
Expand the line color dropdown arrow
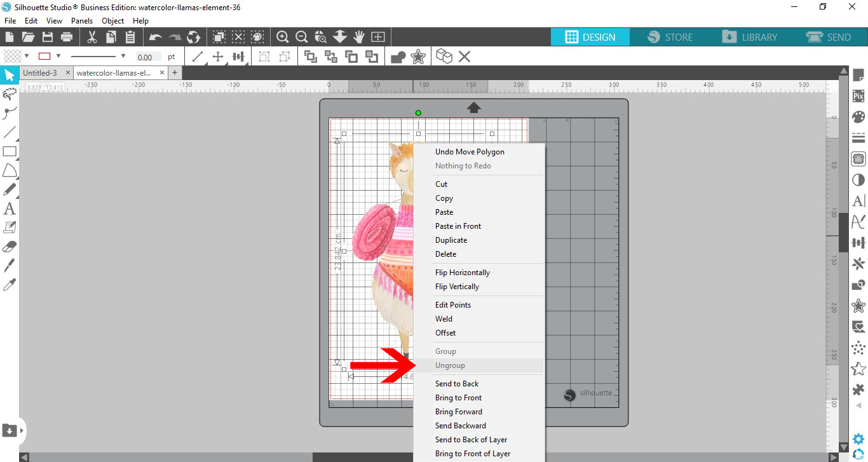[x=58, y=56]
